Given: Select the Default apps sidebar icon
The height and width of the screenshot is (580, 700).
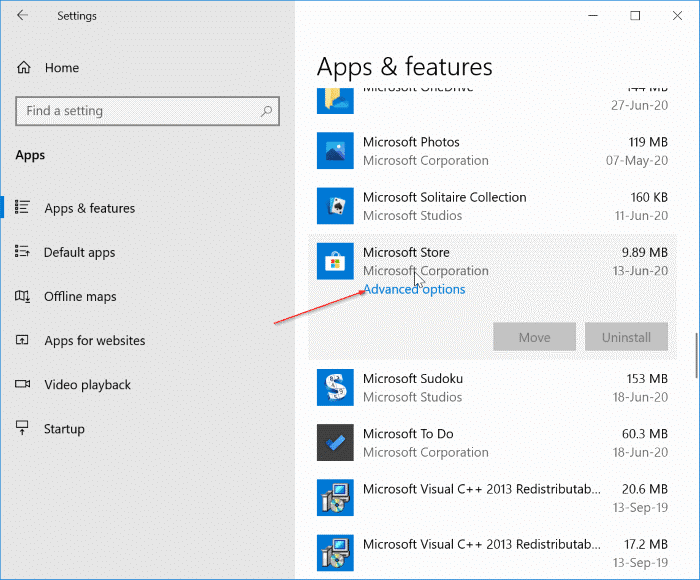Looking at the screenshot, I should point(22,251).
